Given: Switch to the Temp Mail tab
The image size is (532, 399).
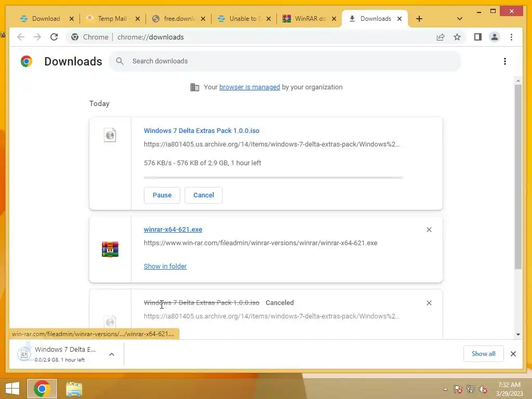Looking at the screenshot, I should (112, 19).
